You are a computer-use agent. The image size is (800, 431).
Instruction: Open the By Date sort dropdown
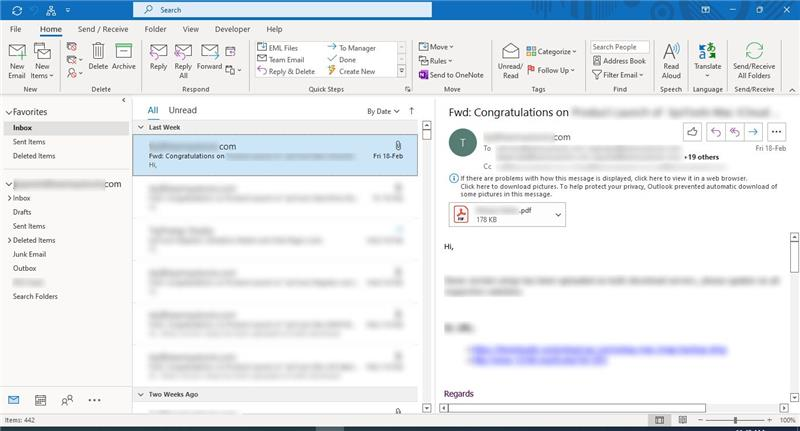click(383, 111)
